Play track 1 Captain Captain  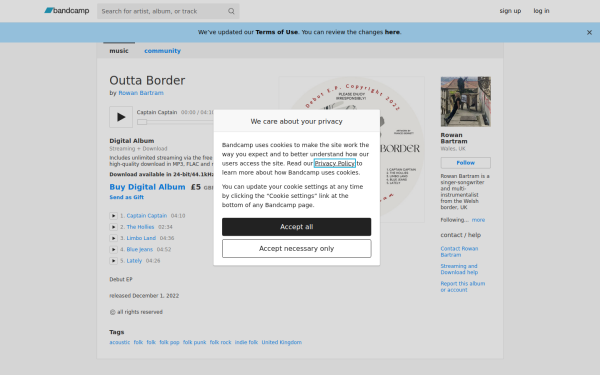point(113,216)
